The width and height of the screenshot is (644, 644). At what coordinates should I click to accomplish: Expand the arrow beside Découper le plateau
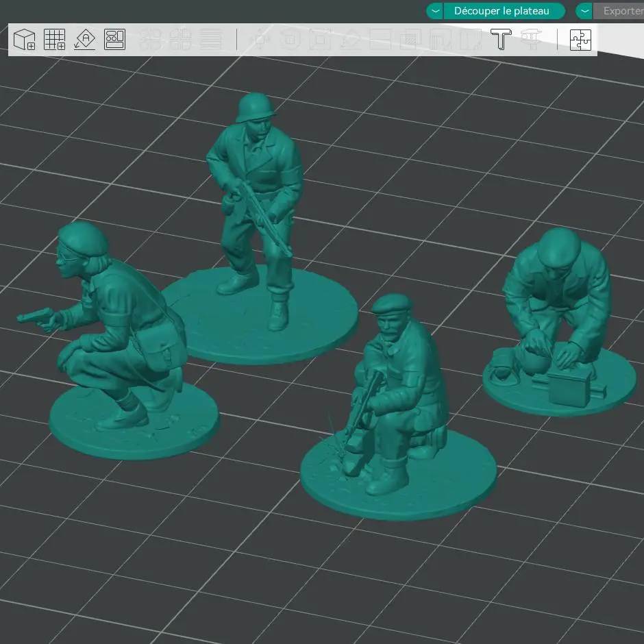coord(435,11)
